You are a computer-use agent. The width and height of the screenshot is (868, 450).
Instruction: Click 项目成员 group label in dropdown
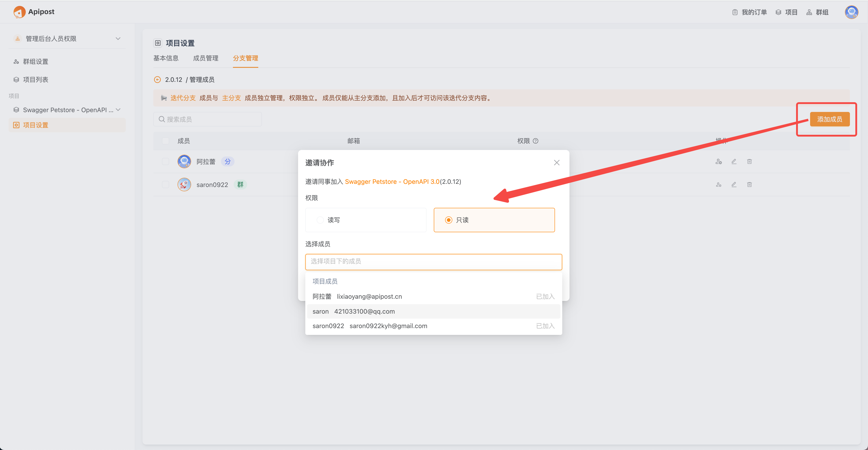point(325,281)
